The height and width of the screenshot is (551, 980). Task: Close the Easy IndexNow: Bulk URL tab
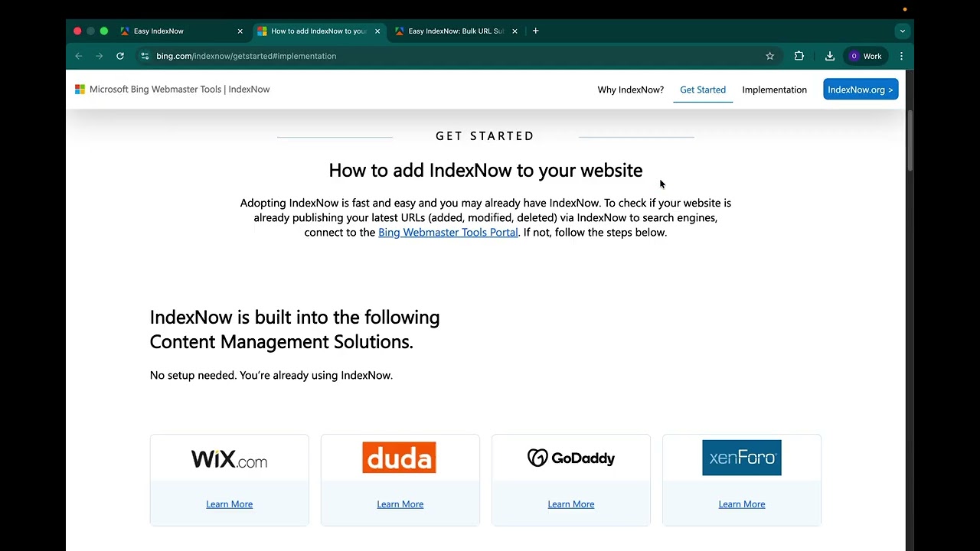pyautogui.click(x=514, y=31)
